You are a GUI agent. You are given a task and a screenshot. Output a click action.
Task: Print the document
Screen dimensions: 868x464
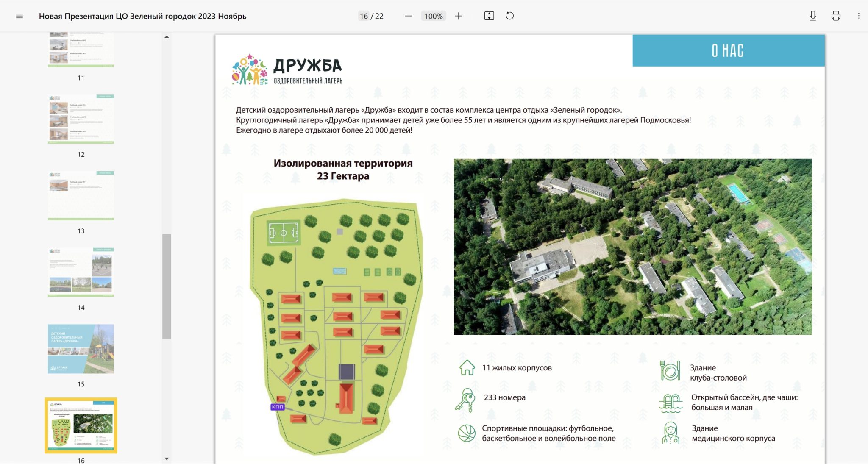point(836,16)
